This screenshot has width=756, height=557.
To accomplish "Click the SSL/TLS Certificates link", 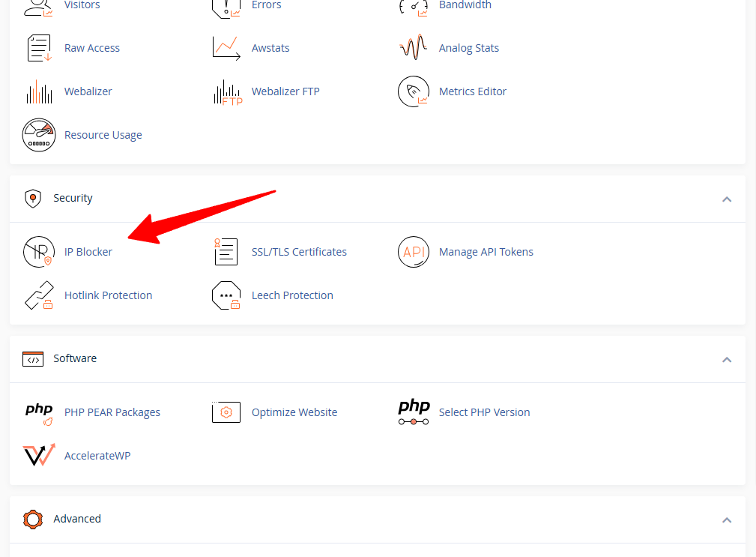I will 299,252.
